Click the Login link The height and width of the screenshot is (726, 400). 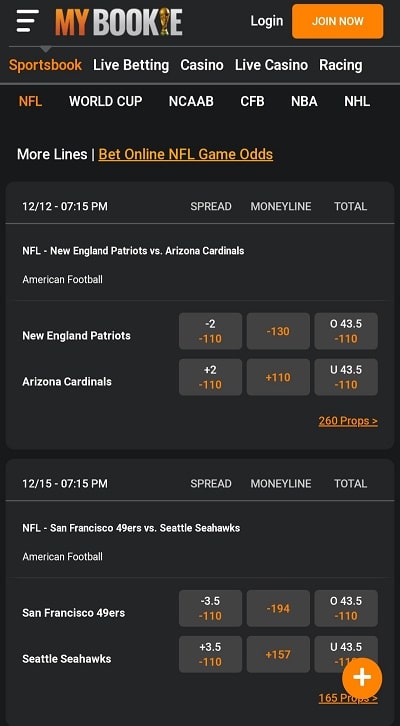[x=267, y=21]
